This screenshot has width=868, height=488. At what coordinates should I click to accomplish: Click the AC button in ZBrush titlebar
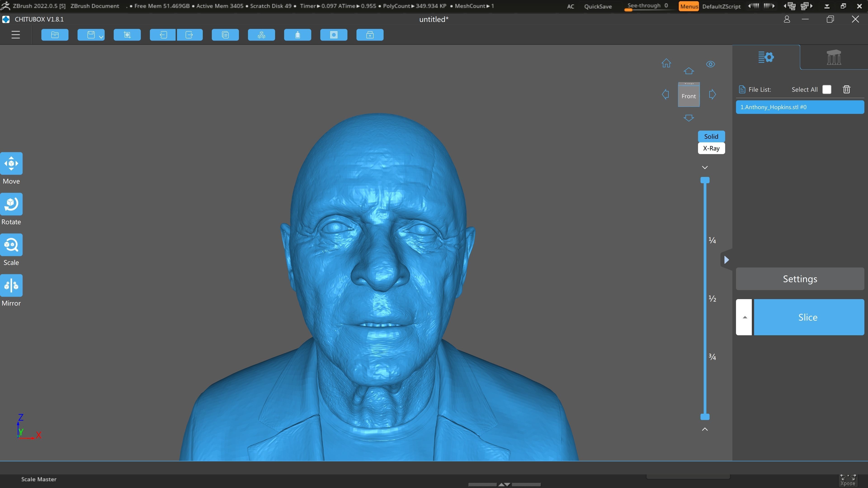point(571,6)
